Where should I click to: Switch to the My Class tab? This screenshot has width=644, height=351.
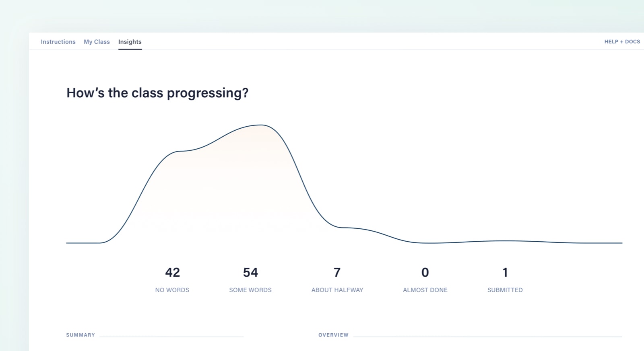tap(97, 42)
